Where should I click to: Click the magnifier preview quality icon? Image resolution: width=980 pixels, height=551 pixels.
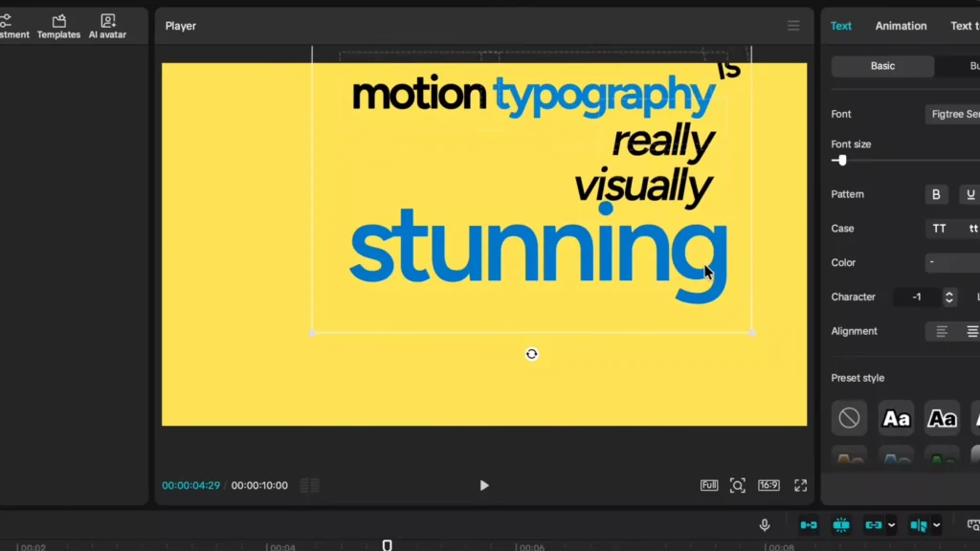point(738,485)
